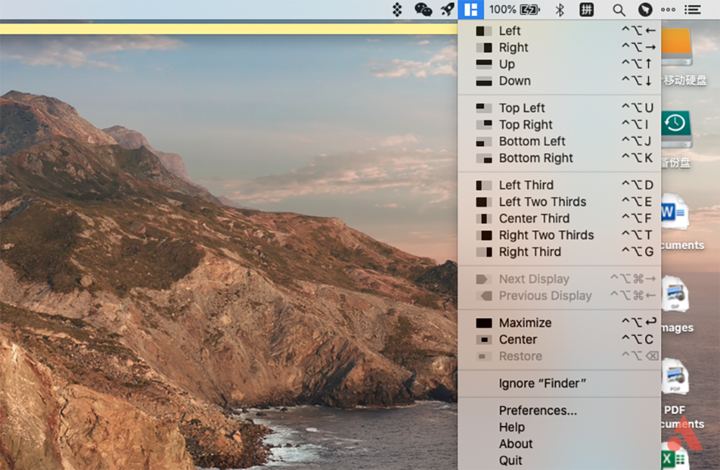
Task: Click the Bluetooth status icon
Action: click(x=560, y=9)
